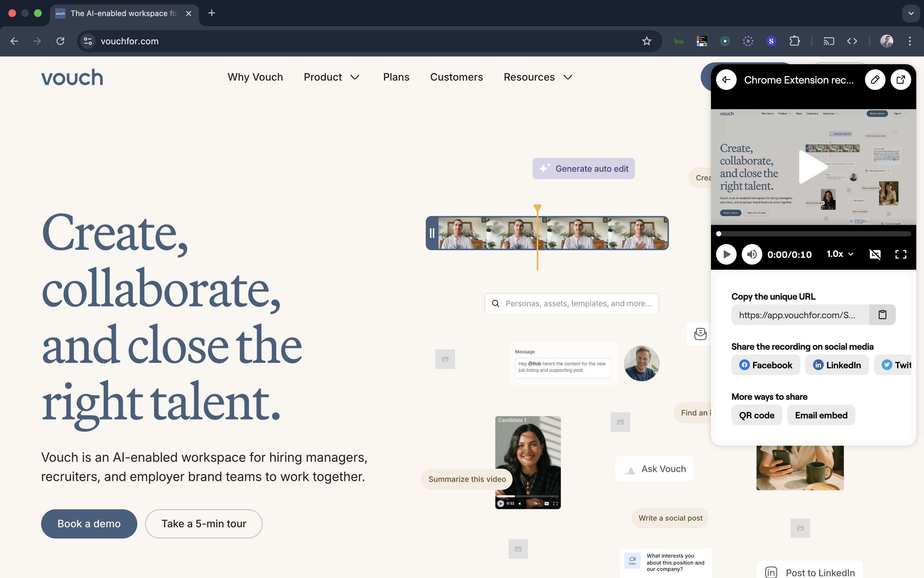This screenshot has width=924, height=578.
Task: Click the cast media icon
Action: 828,41
